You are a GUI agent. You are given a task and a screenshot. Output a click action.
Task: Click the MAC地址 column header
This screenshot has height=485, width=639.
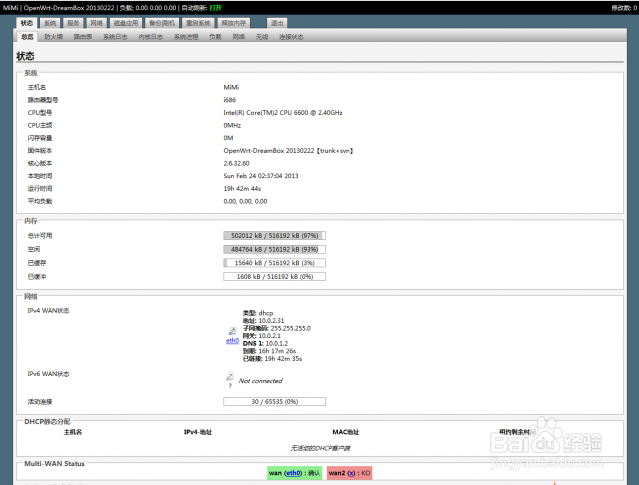coord(346,432)
